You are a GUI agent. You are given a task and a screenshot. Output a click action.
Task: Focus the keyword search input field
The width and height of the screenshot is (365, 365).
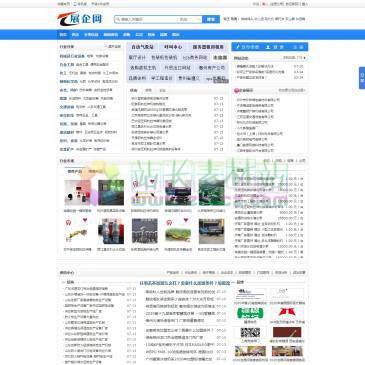[148, 19]
